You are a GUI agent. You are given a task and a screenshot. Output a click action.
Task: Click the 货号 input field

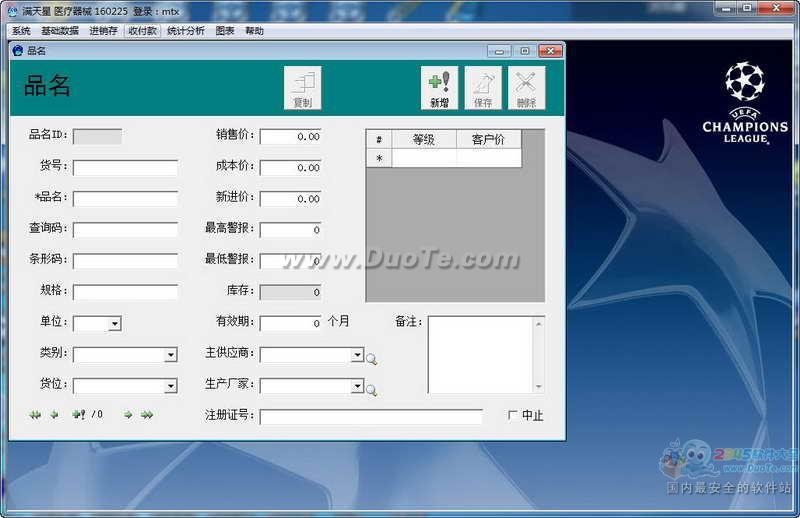[126, 168]
